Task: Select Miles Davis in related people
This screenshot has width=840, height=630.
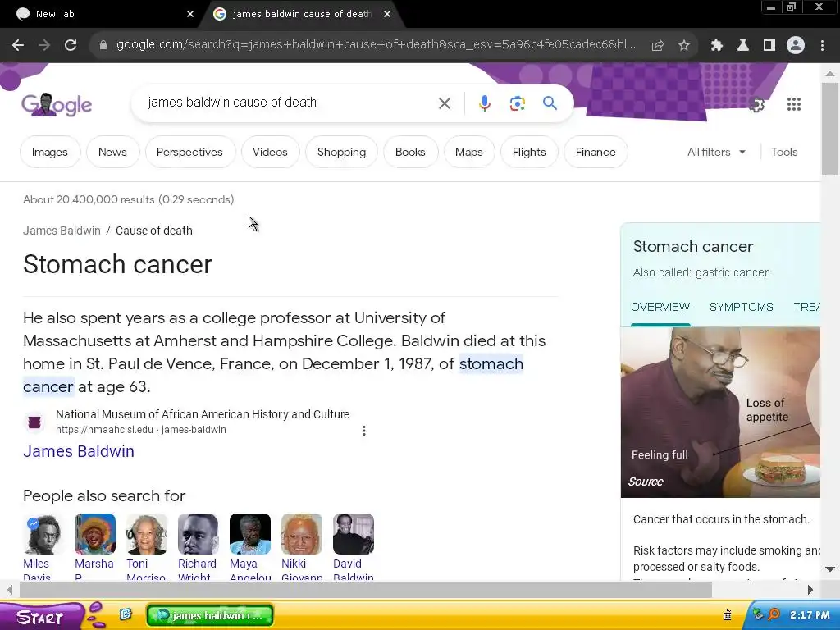Action: coord(42,546)
